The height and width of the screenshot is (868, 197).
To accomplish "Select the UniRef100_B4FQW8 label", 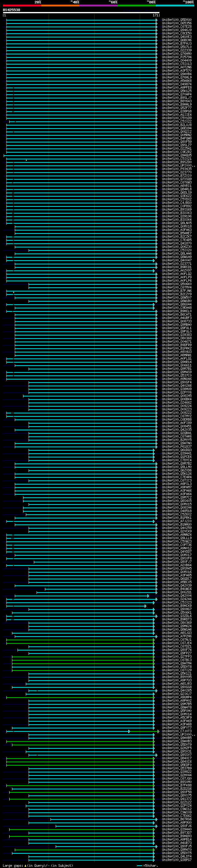I will [x=177, y=139].
